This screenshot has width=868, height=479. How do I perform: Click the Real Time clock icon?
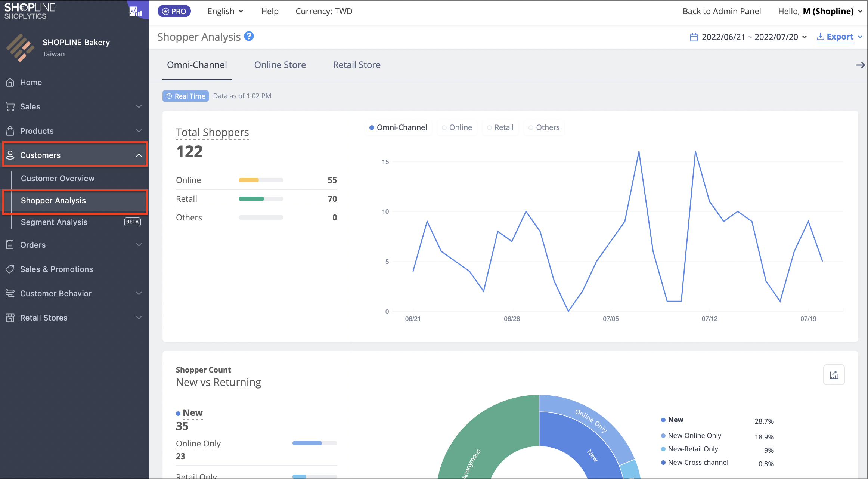pos(169,96)
